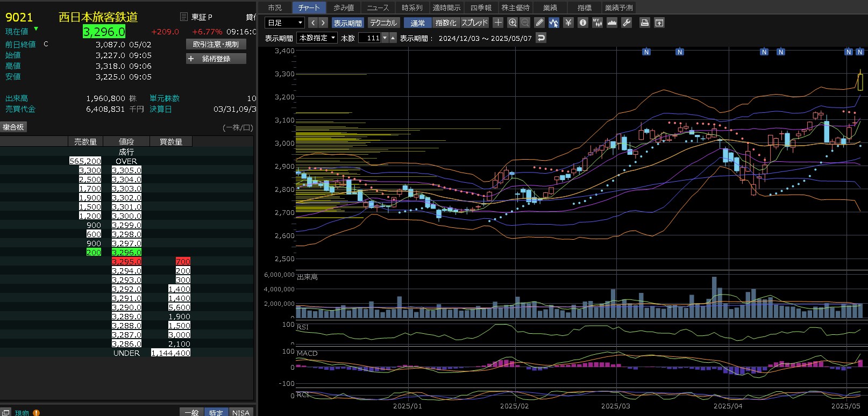Open chart settings wrench icon
Image resolution: width=868 pixels, height=416 pixels.
pyautogui.click(x=627, y=23)
